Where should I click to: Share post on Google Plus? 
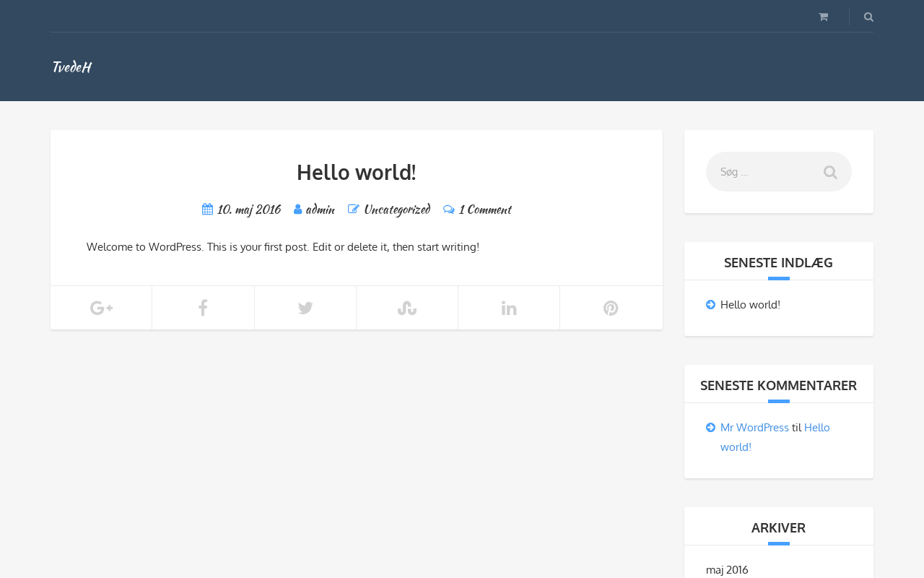coord(101,309)
